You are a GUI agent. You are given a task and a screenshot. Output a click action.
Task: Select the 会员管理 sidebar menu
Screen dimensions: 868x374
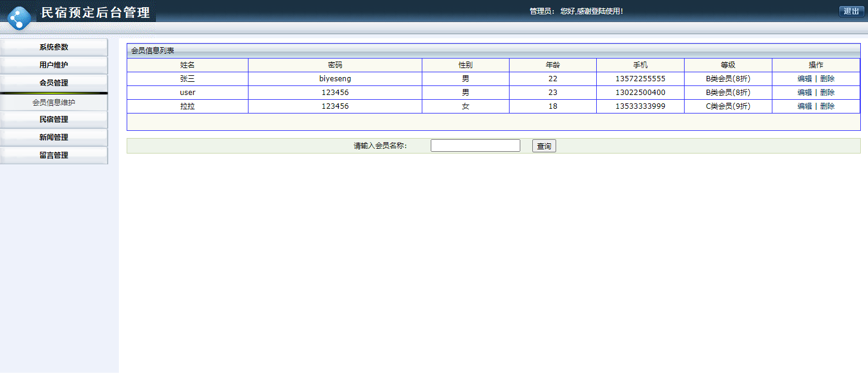tap(54, 84)
